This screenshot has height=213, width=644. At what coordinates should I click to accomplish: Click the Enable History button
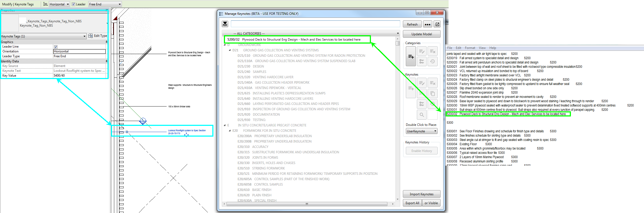point(421,151)
